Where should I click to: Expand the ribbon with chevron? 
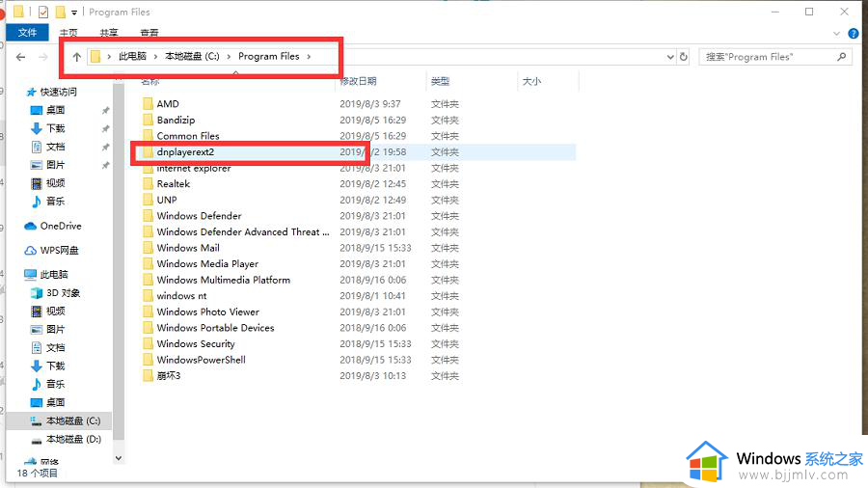836,34
